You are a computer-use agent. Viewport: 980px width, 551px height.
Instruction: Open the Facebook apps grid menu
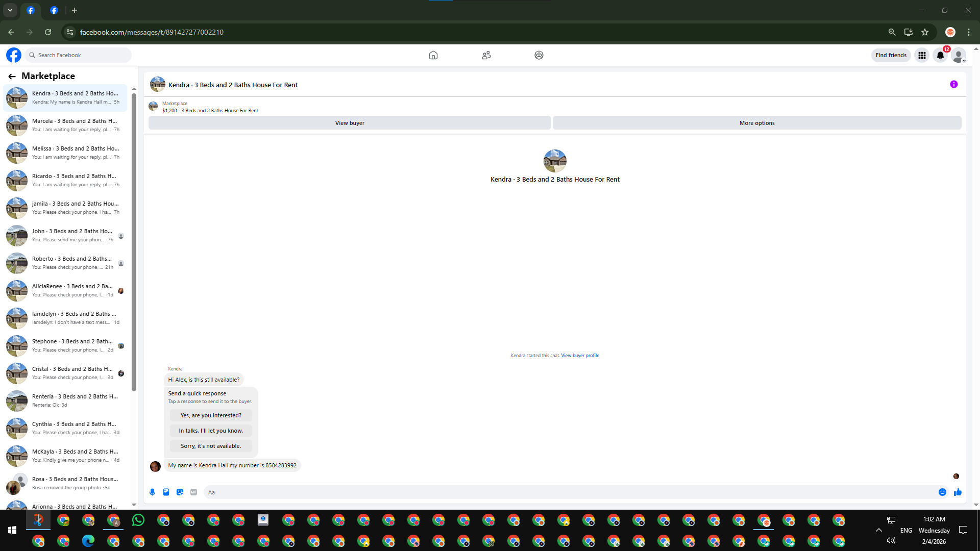coord(922,55)
